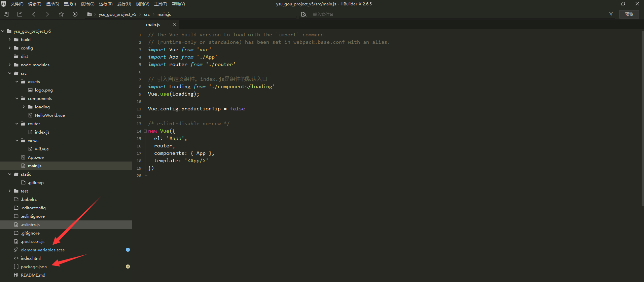The image size is (644, 282).
Task: Click the HelloWorld.vue file icon
Action: point(30,115)
